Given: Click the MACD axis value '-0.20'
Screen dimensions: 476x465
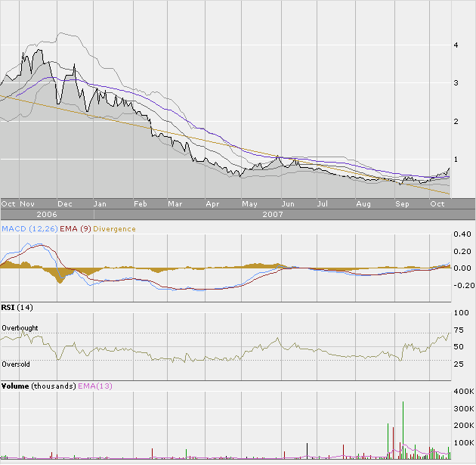Looking at the screenshot, I should coord(464,286).
